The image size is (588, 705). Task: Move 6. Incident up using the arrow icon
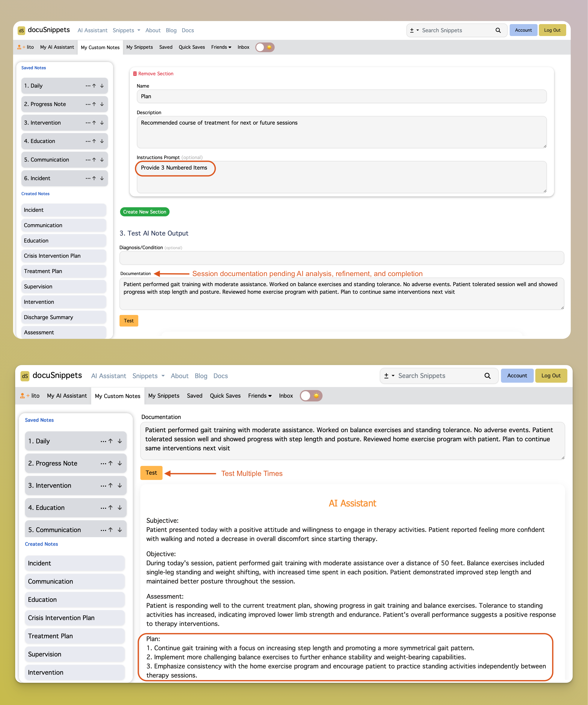94,178
